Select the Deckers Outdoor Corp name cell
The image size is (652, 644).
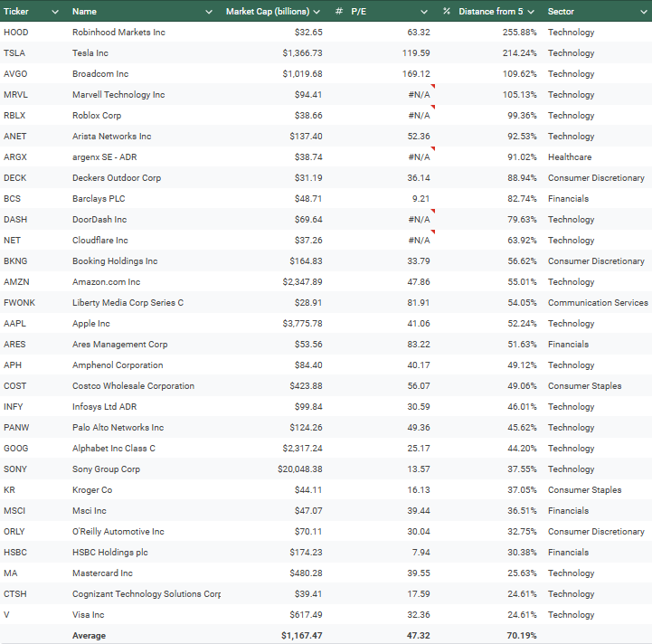pyautogui.click(x=117, y=177)
